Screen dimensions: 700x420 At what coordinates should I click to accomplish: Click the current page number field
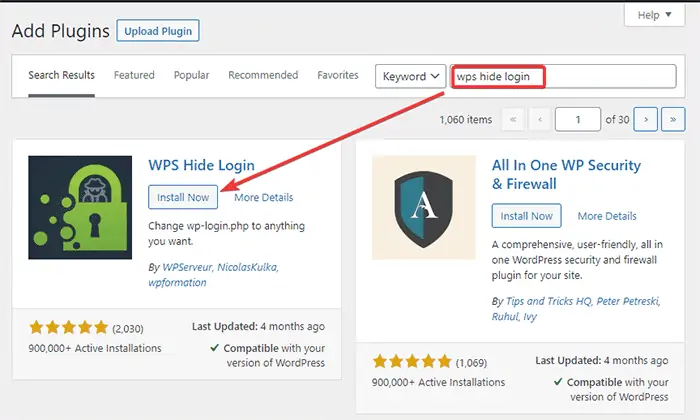pos(578,119)
